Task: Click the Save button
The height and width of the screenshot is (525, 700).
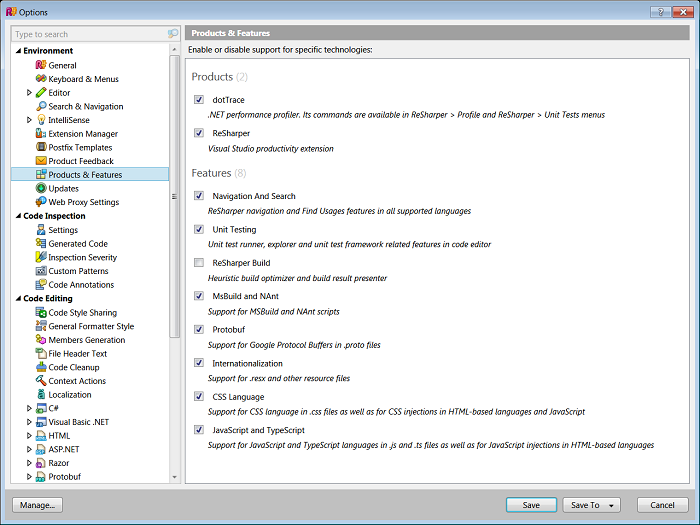Action: click(531, 505)
